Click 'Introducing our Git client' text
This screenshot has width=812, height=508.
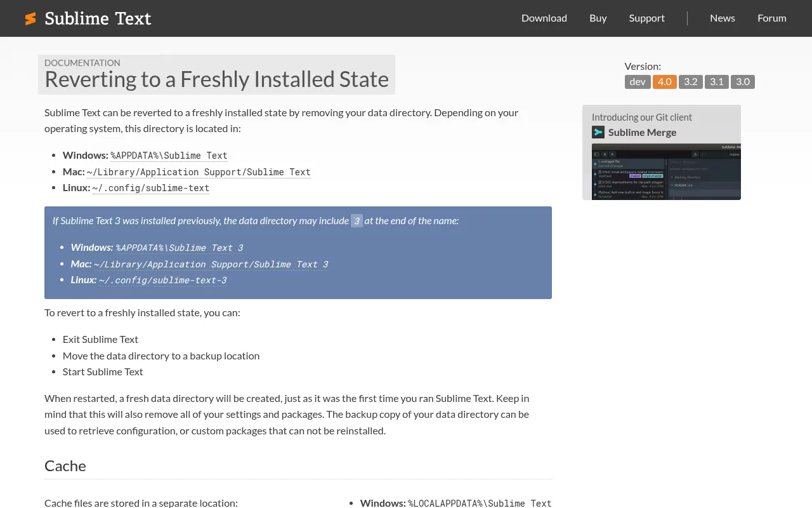click(642, 117)
